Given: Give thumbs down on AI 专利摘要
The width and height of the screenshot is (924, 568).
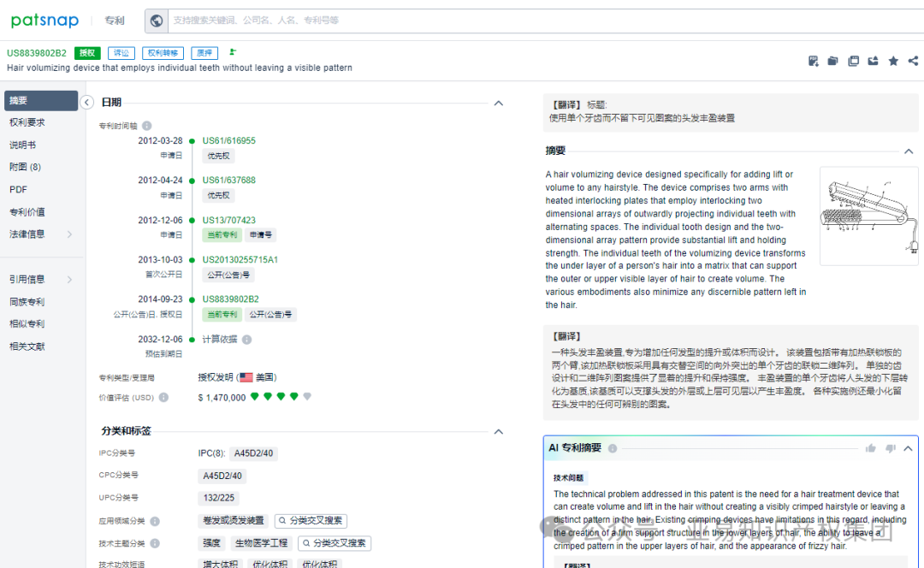Looking at the screenshot, I should (x=891, y=447).
